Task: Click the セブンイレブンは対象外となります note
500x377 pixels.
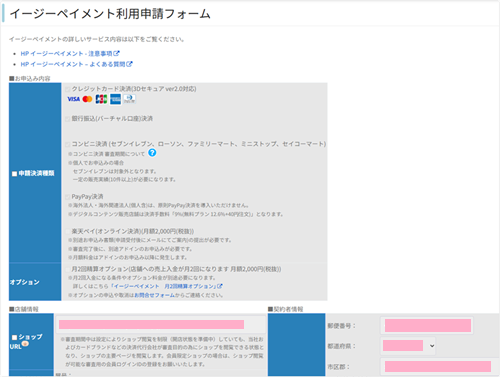Action: pyautogui.click(x=115, y=171)
